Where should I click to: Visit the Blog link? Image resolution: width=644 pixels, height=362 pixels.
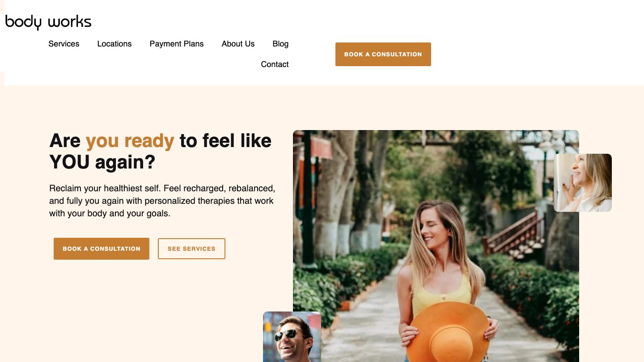(280, 44)
